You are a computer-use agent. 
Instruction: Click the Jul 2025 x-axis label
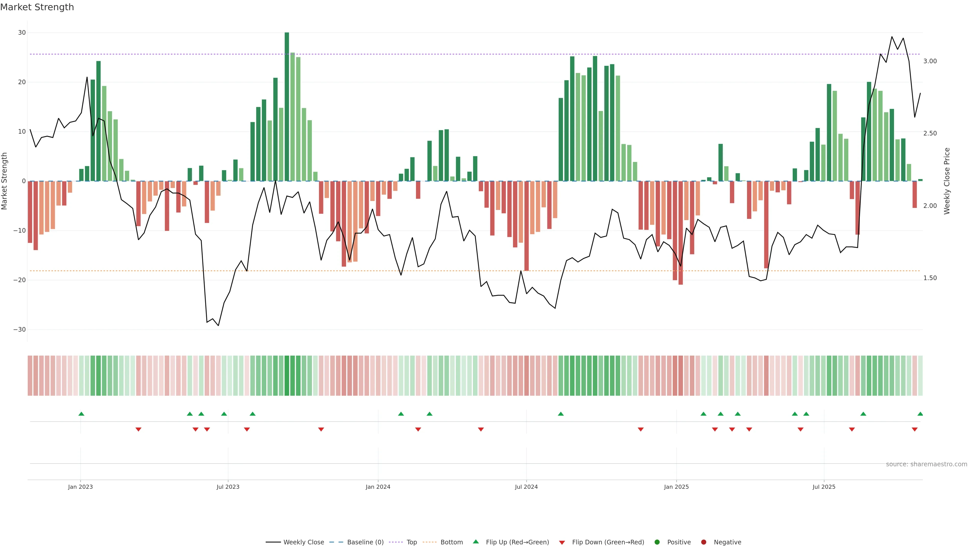tap(824, 487)
